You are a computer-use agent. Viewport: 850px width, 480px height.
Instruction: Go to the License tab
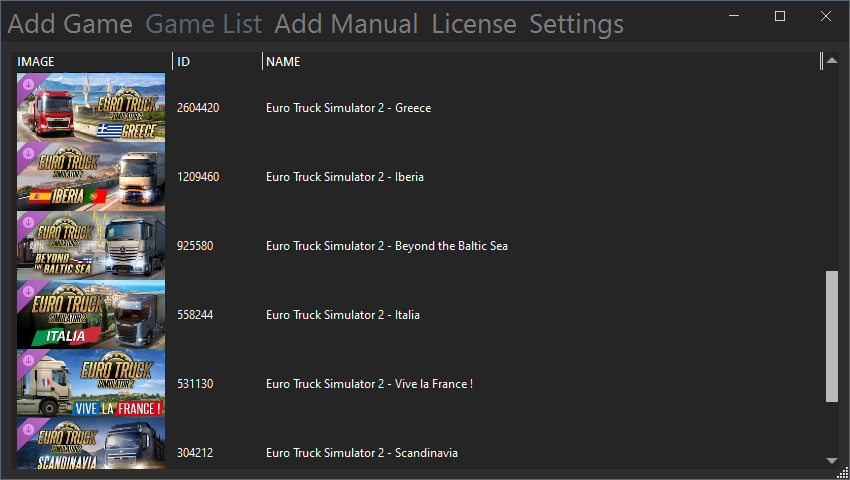click(474, 24)
